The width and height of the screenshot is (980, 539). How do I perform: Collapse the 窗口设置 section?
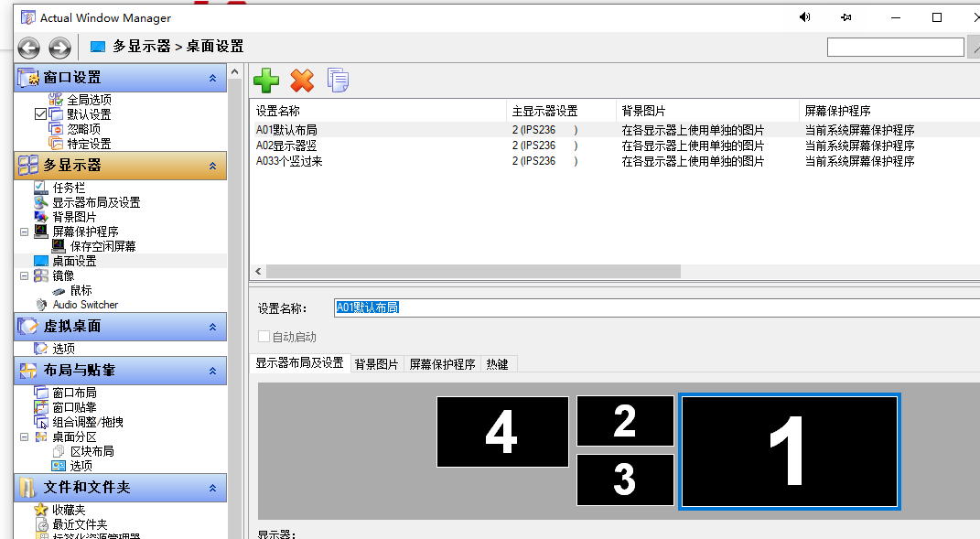212,79
